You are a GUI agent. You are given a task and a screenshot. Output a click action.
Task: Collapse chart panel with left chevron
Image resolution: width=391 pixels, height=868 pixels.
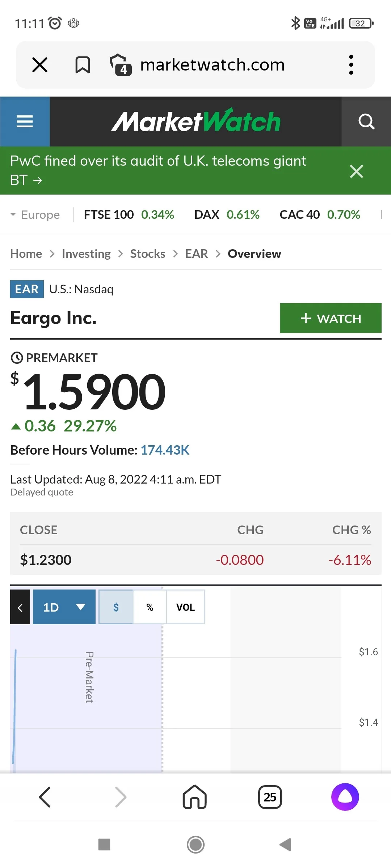(x=20, y=607)
